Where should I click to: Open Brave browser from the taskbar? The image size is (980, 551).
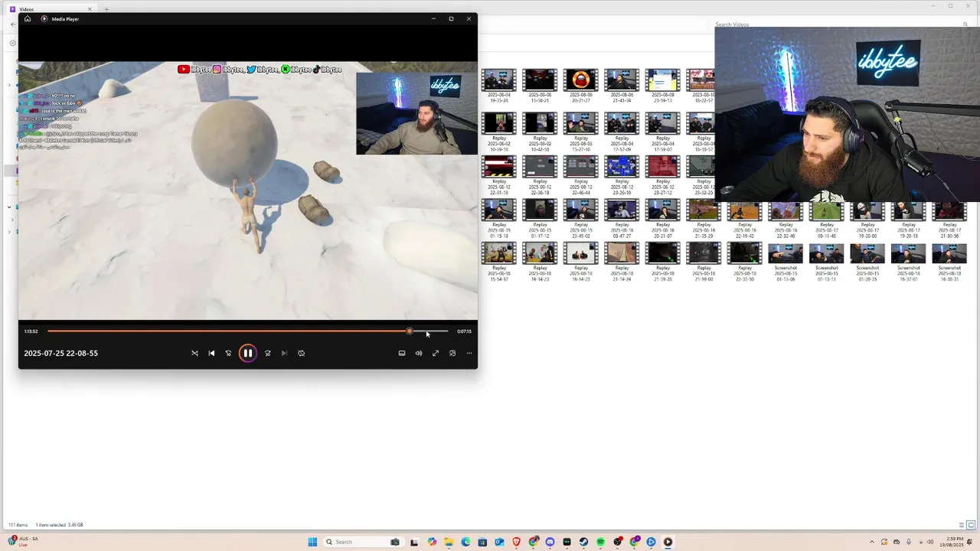(516, 542)
